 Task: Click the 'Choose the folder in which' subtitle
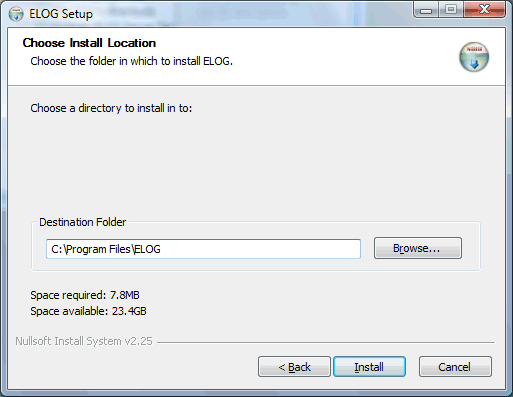131,61
